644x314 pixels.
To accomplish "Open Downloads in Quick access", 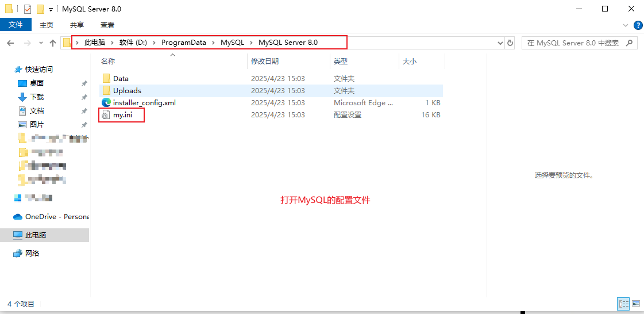I will 37,97.
